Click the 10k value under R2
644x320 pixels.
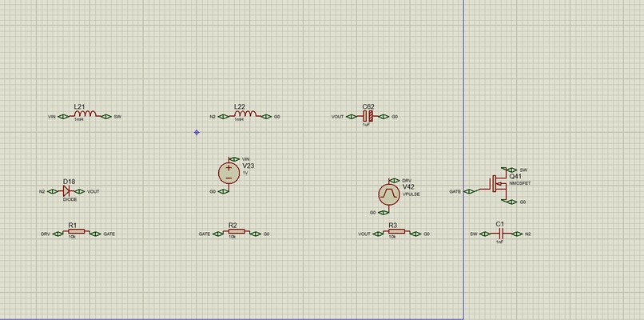[232, 238]
